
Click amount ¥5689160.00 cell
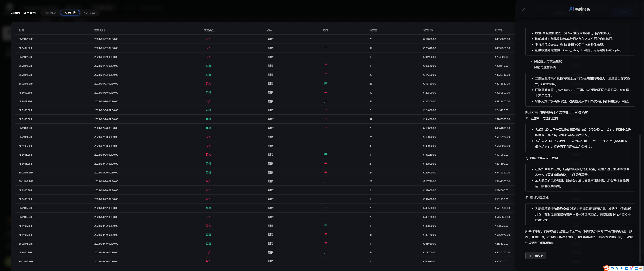coord(502,252)
